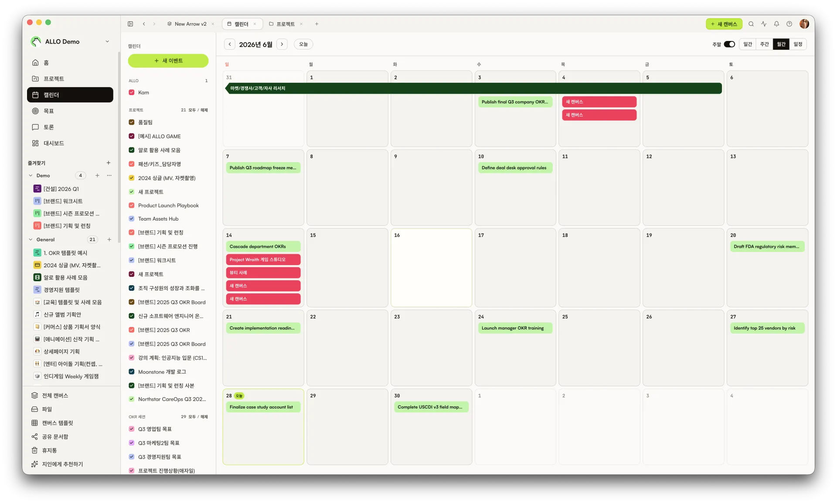The image size is (837, 504).
Task: Toggle the sidebar panel icon
Action: [130, 24]
